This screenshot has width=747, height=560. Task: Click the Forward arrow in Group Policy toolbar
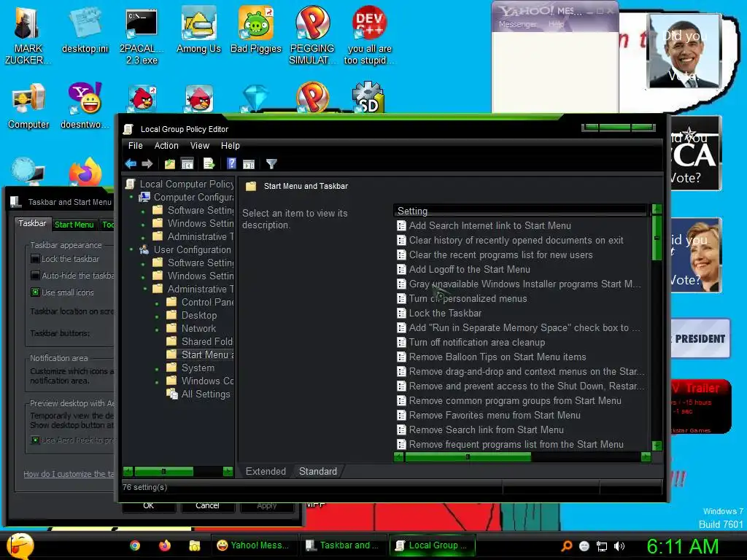[x=147, y=164]
